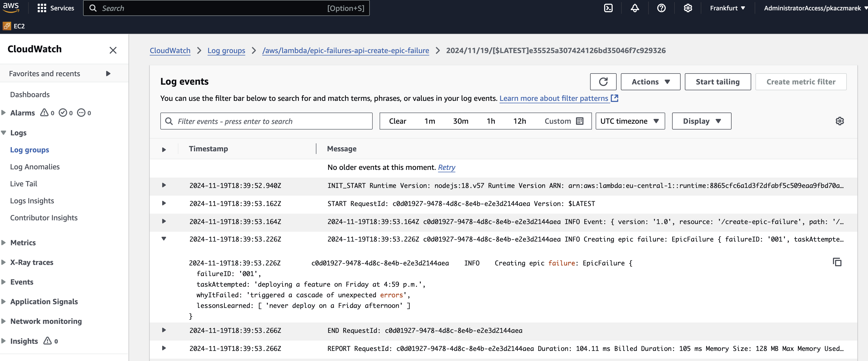Screen dimensions: 868x361
Task: Open Dashboards in the sidebar
Action: pos(30,94)
